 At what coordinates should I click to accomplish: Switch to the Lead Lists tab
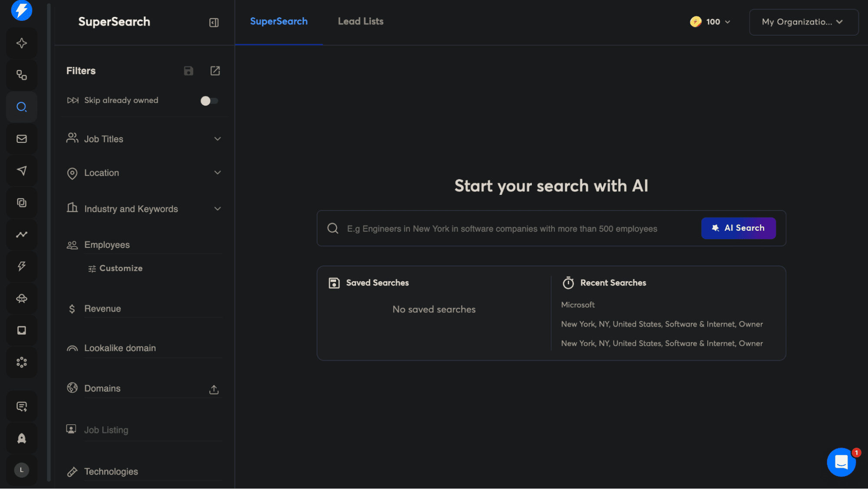coord(360,21)
